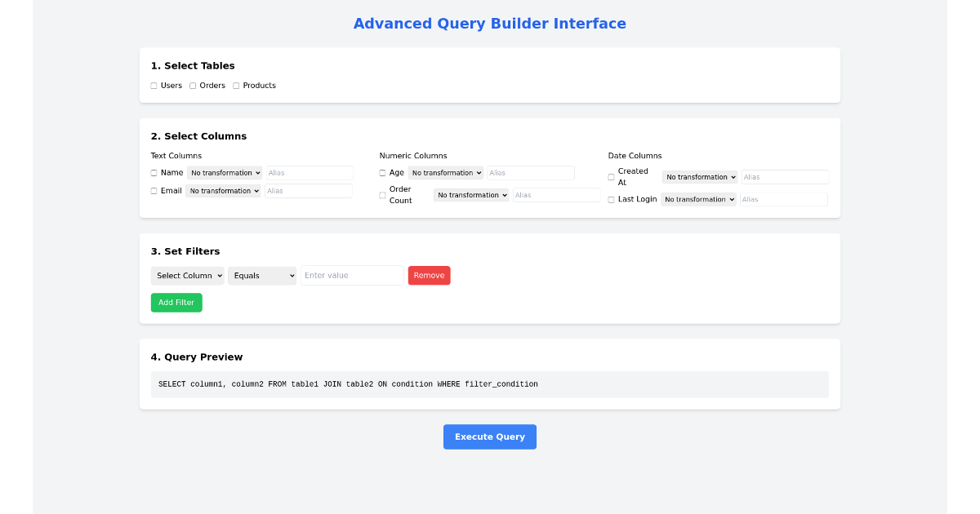Open the Age transformation dropdown
The height and width of the screenshot is (514, 980).
tap(446, 172)
